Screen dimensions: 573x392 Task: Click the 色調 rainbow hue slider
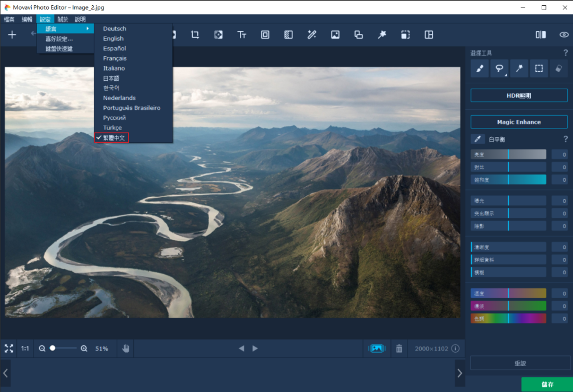(508, 319)
